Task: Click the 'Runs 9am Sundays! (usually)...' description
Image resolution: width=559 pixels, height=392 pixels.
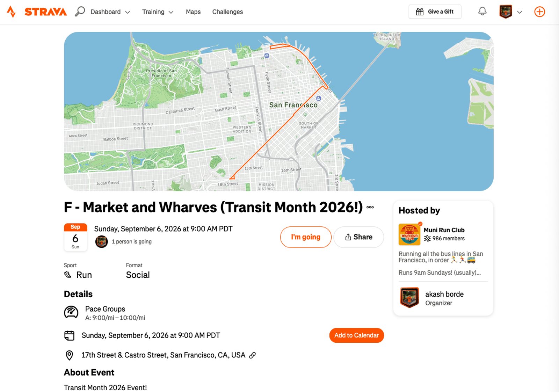Action: coord(440,273)
